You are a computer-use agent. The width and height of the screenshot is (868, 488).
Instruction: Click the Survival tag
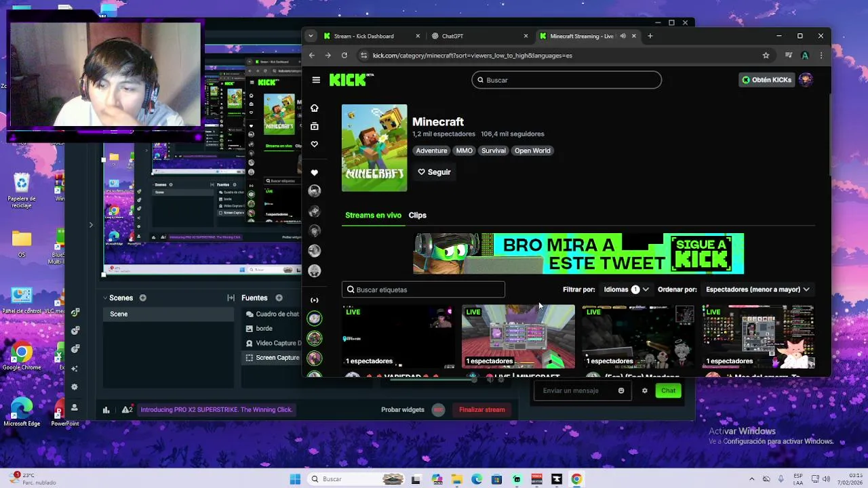(493, 150)
